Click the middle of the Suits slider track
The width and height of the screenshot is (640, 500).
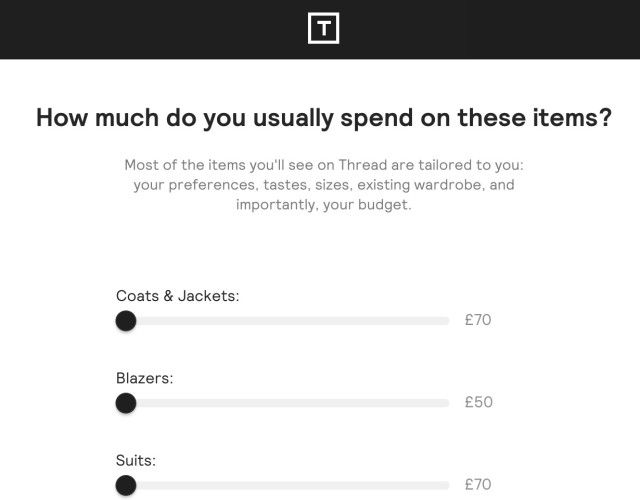282,485
